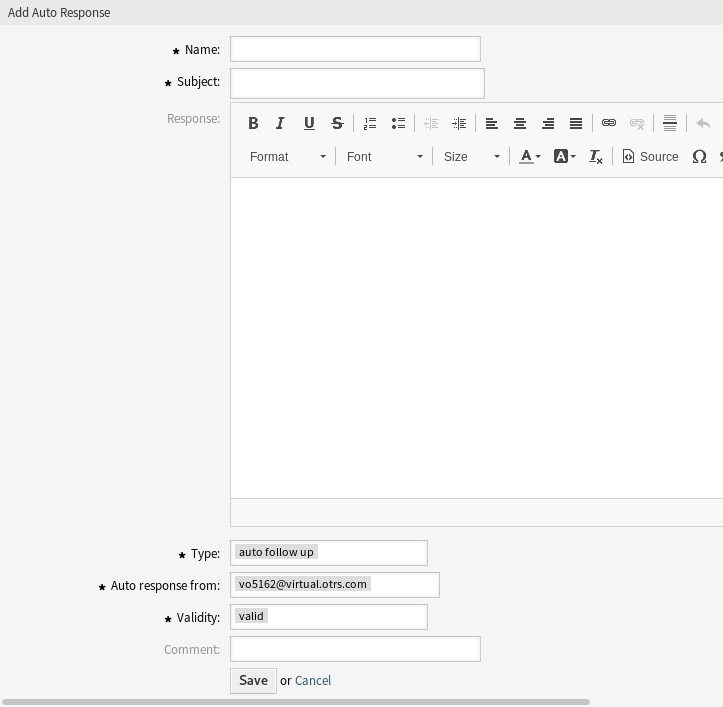Click the horizontal scrollbar at the bottom
Viewport: 723px width, 707px height.
coord(296,702)
